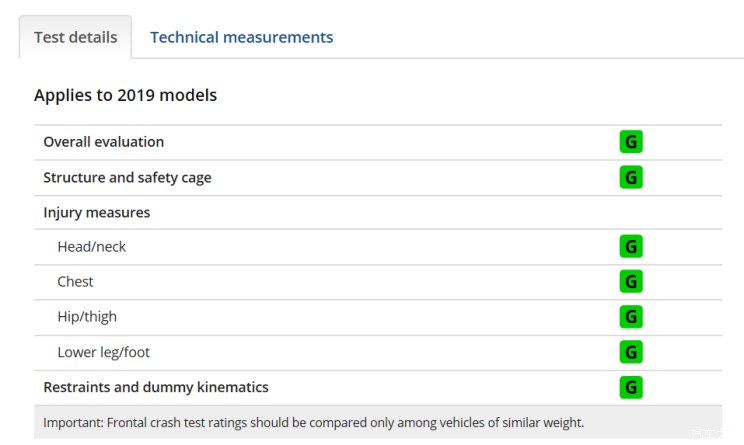
Task: Click the Chest green G rating icon
Action: 631,281
